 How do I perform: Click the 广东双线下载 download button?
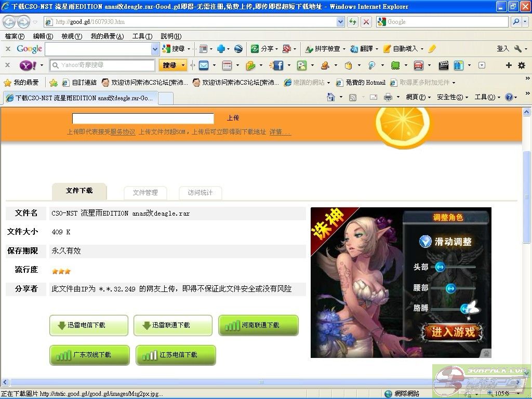tap(89, 355)
